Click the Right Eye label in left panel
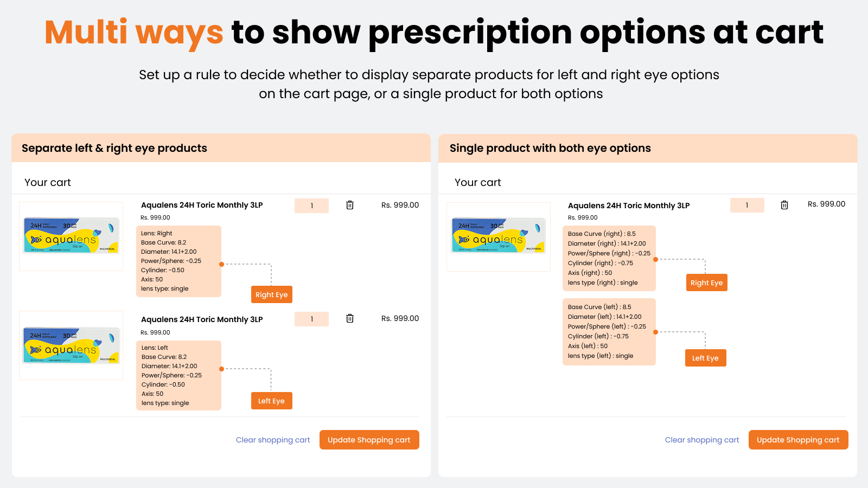 point(271,294)
